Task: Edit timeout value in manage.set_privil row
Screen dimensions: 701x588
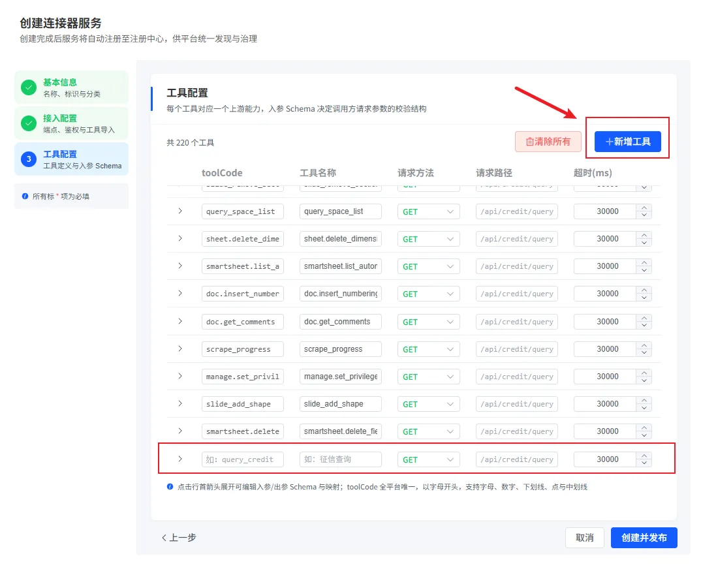Action: 605,377
